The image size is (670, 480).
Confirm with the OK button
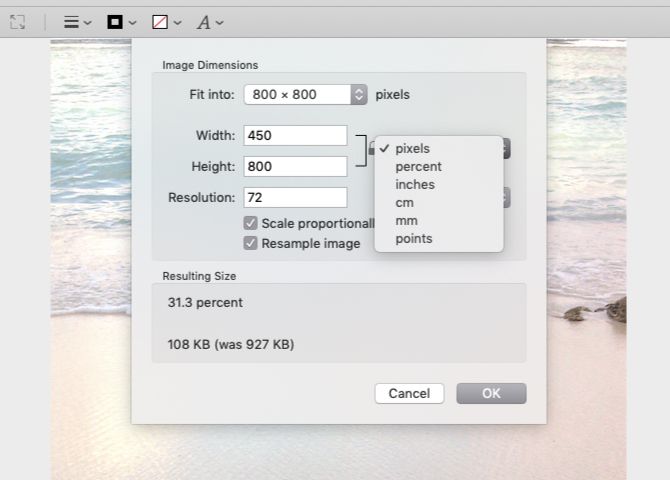pos(491,393)
